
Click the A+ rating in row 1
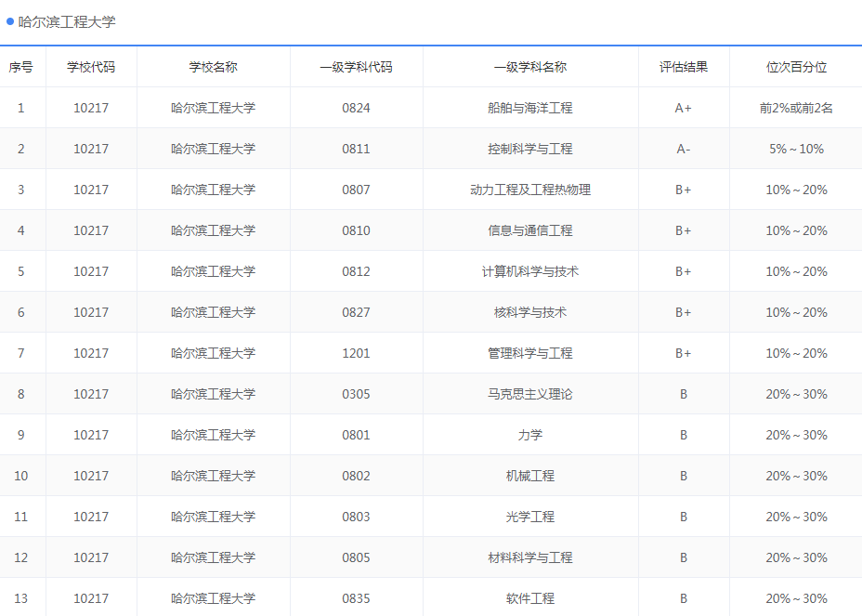click(x=683, y=107)
